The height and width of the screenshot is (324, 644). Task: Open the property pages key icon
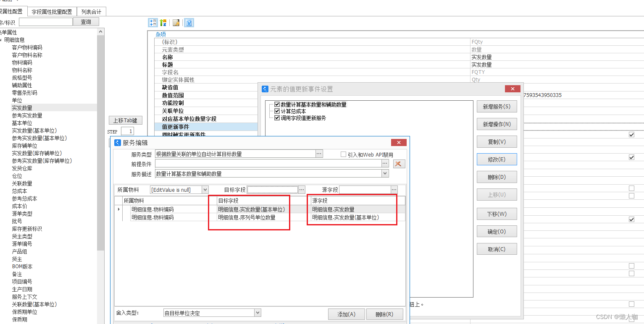(x=176, y=23)
